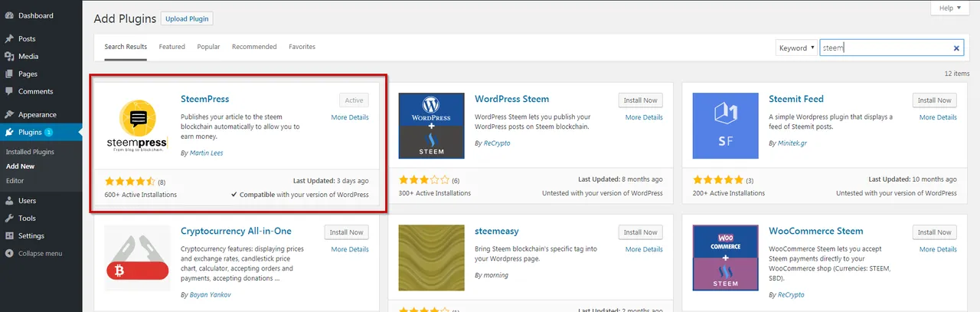Viewport: 980px width, 312px height.
Task: Switch to the Recommended tab
Action: (254, 47)
